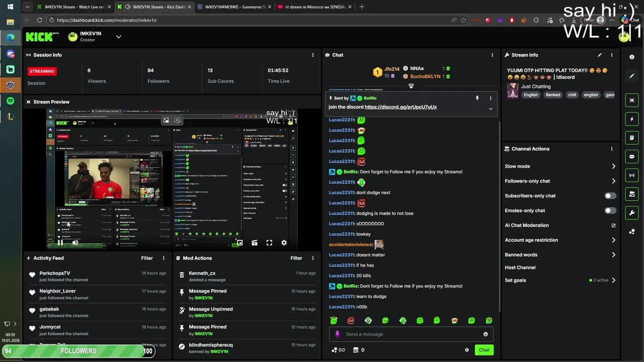Switch to the irl stream in Morocco tab
644x362 pixels.
click(314, 7)
